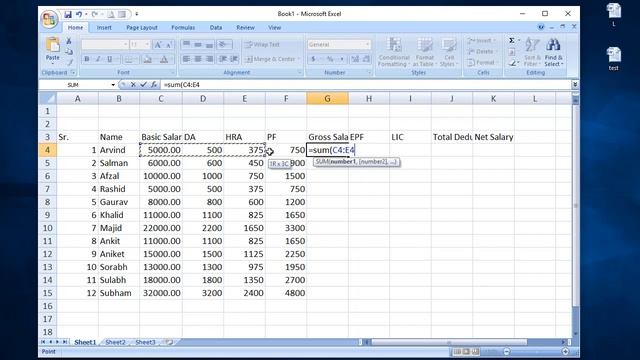Toggle Top Align vertical alignment
Screen dimensions: 640x360
(186, 44)
